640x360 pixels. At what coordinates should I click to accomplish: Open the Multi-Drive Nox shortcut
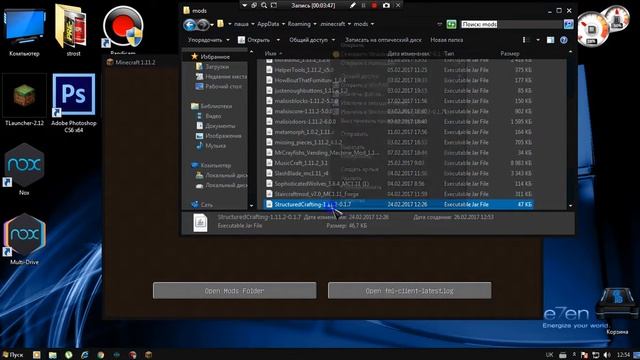[24, 239]
